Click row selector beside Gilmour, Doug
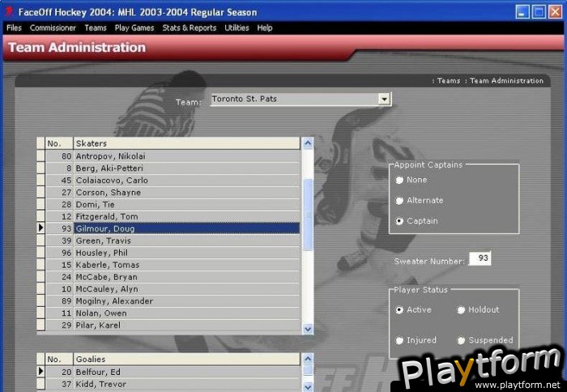Screen dimensions: 567x392 [40, 228]
